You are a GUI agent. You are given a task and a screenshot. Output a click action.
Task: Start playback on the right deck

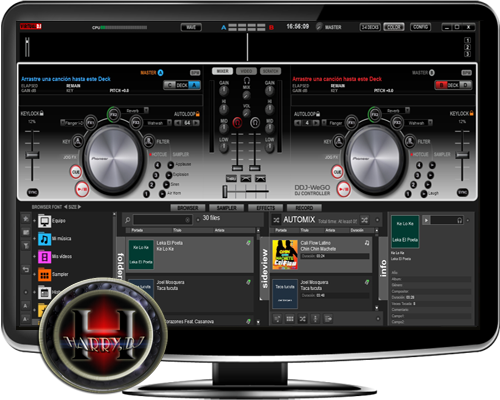(343, 189)
